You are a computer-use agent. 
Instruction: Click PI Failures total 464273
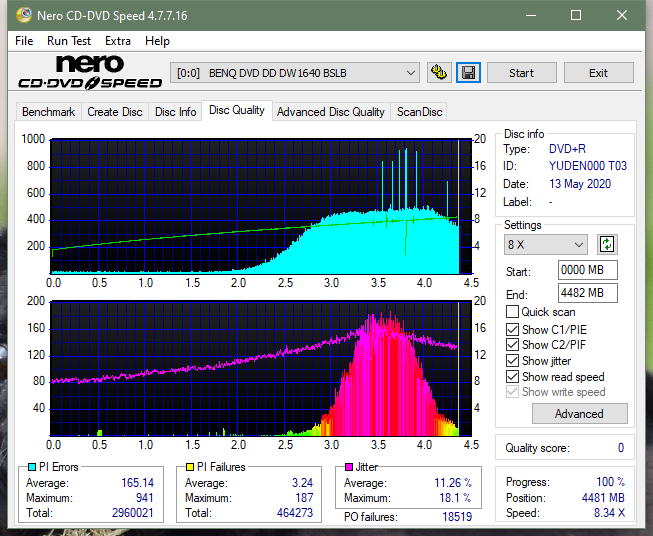(294, 513)
